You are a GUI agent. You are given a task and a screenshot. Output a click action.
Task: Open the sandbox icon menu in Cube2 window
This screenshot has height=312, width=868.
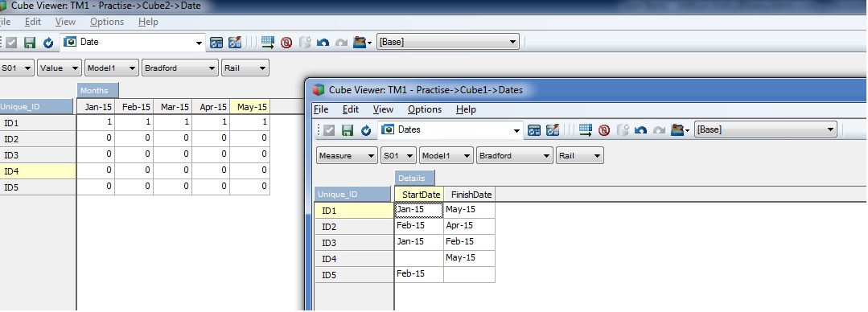pos(362,43)
